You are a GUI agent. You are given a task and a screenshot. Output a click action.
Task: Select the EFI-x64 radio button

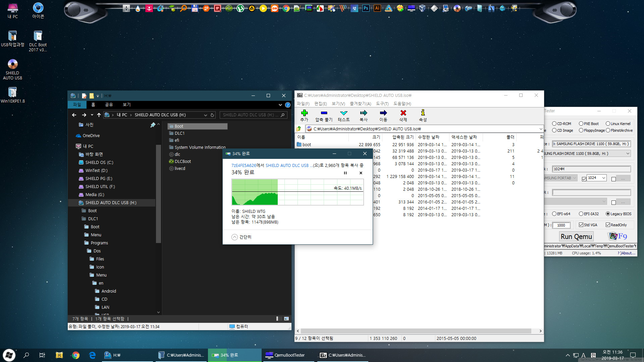(x=554, y=214)
